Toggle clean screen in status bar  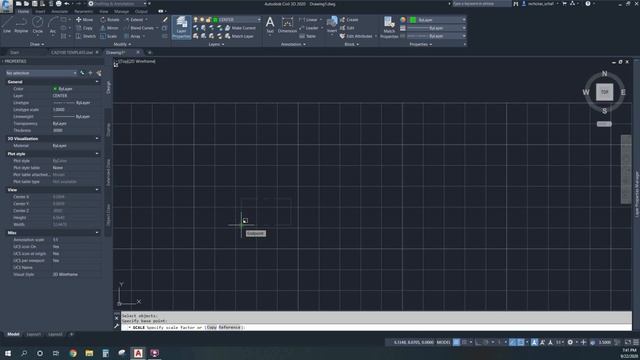pos(628,342)
